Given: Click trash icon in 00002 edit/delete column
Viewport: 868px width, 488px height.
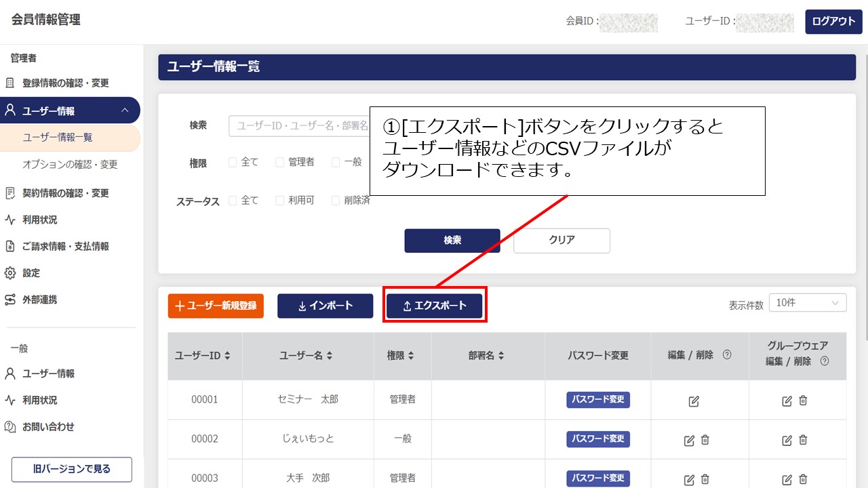Looking at the screenshot, I should click(x=705, y=440).
